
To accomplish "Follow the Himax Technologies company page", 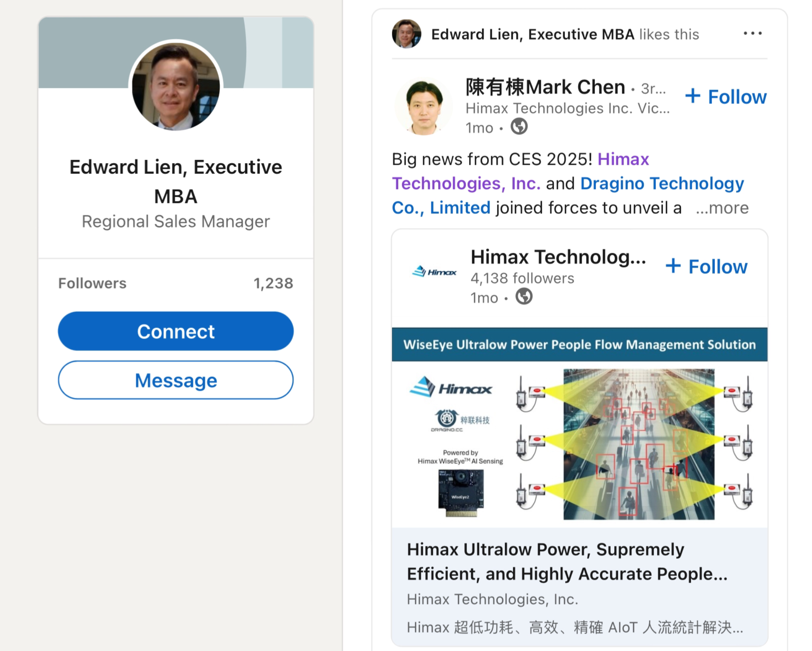I will point(706,266).
